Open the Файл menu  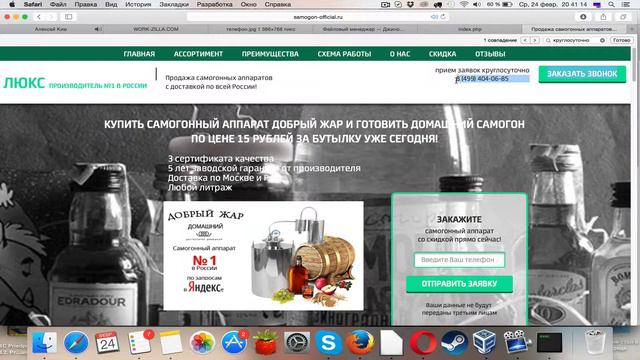point(58,4)
